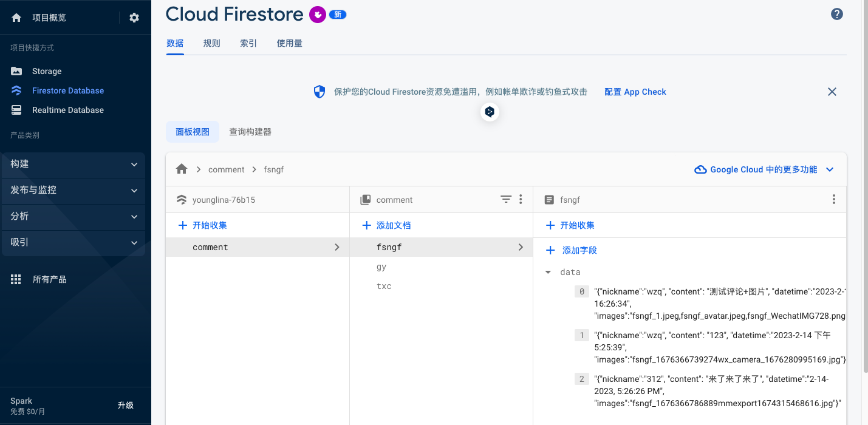Open Storage in the sidebar

pyautogui.click(x=47, y=71)
